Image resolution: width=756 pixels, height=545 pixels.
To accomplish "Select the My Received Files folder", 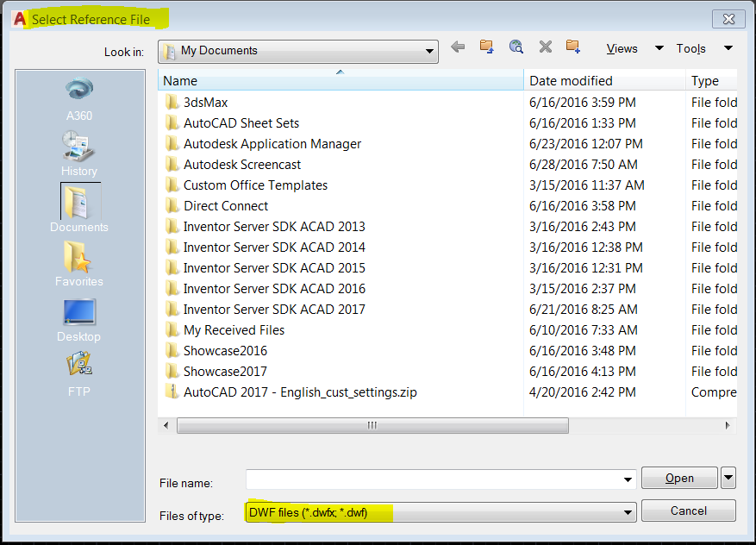I will coord(225,330).
